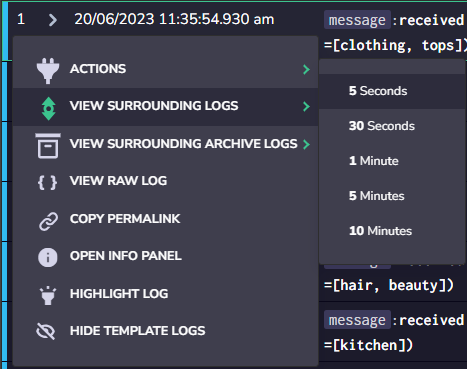467x369 pixels.
Task: Click the timestamp 20/06/2023 11:35:54.930 am
Action: [174, 19]
